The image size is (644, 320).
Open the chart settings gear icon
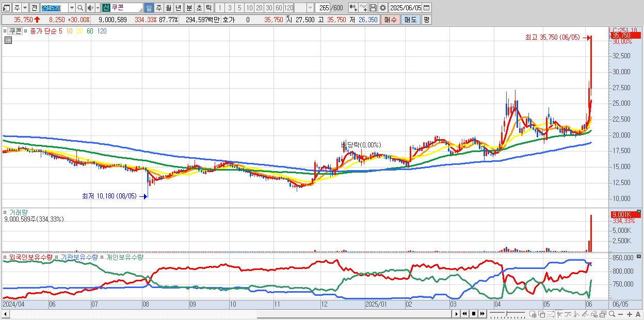pyautogui.click(x=382, y=8)
